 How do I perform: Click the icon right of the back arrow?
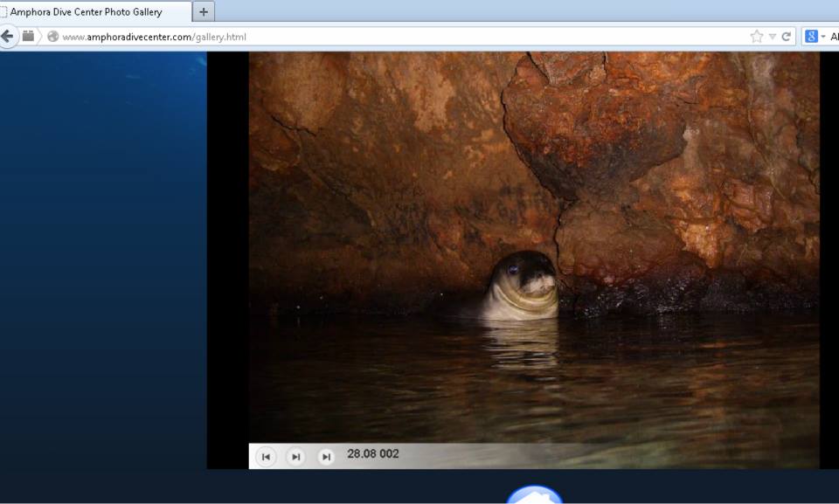[29, 37]
